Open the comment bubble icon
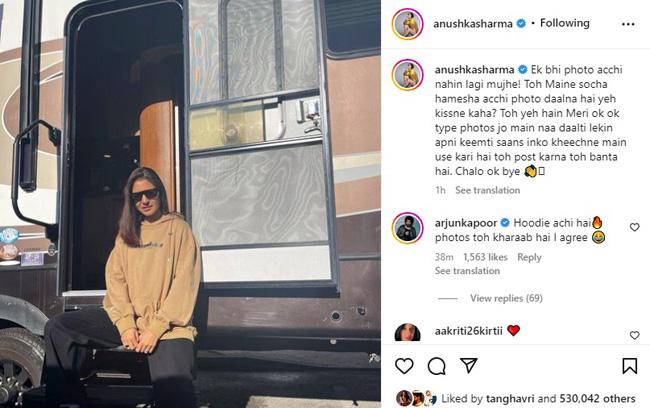 (437, 366)
